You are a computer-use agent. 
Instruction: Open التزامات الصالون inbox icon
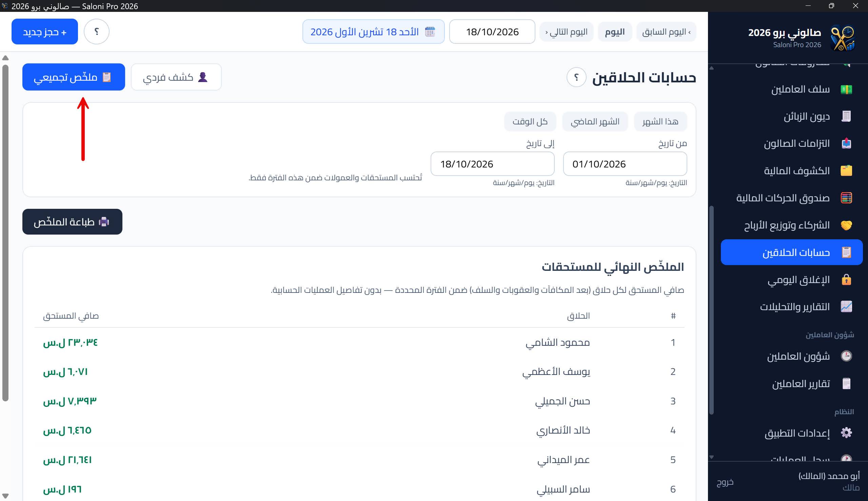[x=846, y=143]
